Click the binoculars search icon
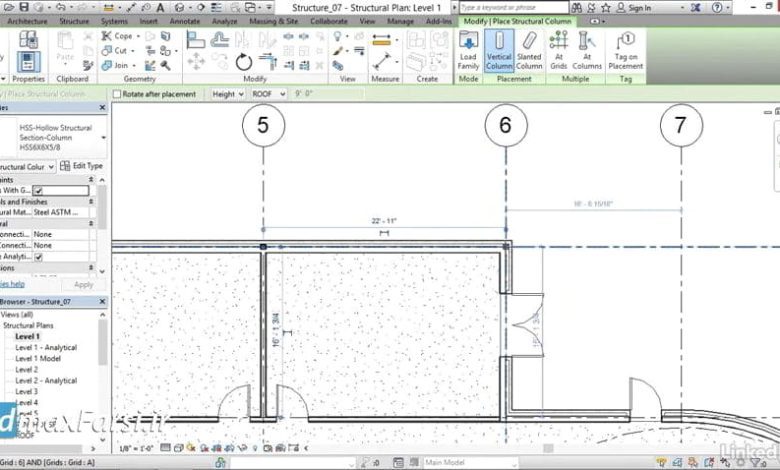780x470 pixels. click(576, 7)
